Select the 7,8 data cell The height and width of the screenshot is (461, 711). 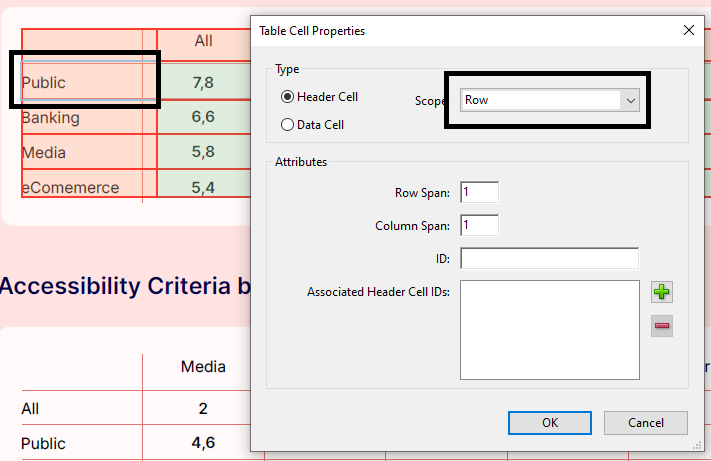pyautogui.click(x=203, y=83)
